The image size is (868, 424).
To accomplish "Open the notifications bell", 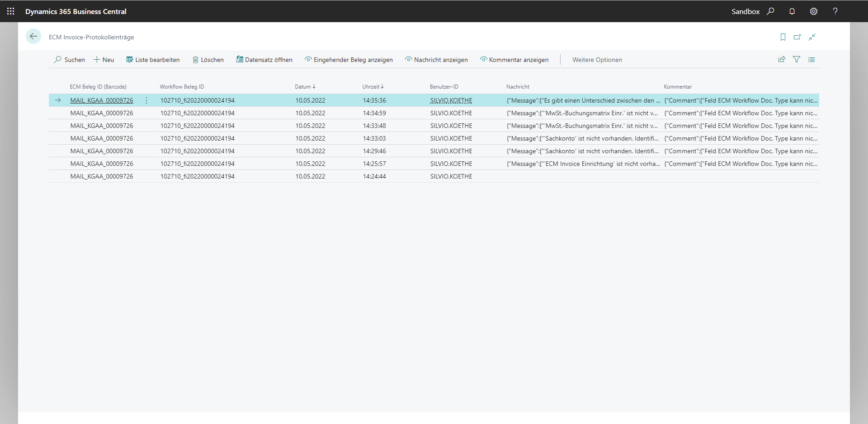I will pyautogui.click(x=792, y=11).
